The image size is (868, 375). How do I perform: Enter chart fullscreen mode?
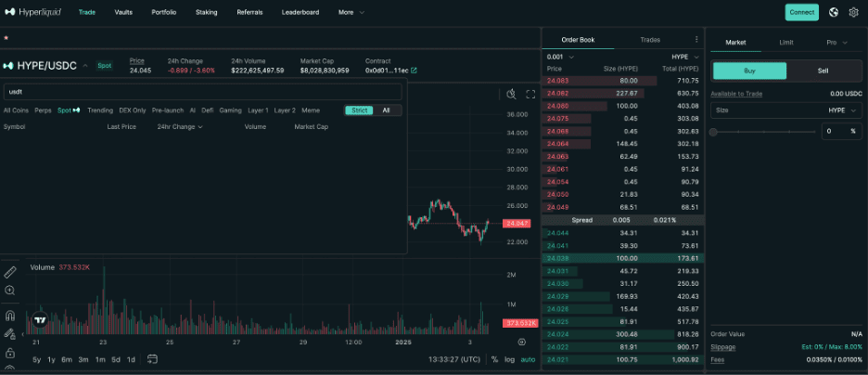530,94
